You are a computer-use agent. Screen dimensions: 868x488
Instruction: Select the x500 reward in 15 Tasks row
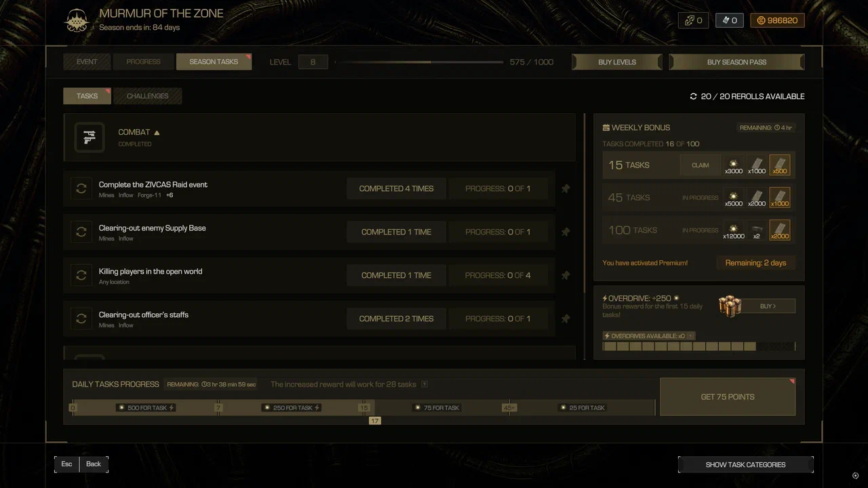[780, 165]
